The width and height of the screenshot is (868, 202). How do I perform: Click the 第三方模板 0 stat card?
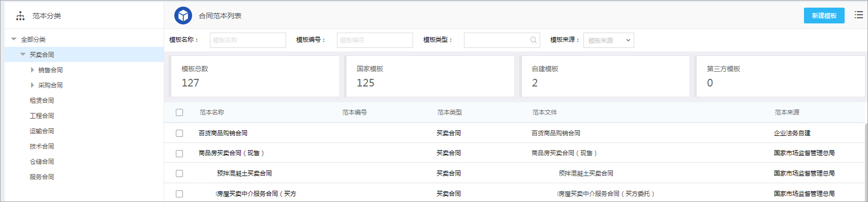click(x=780, y=76)
